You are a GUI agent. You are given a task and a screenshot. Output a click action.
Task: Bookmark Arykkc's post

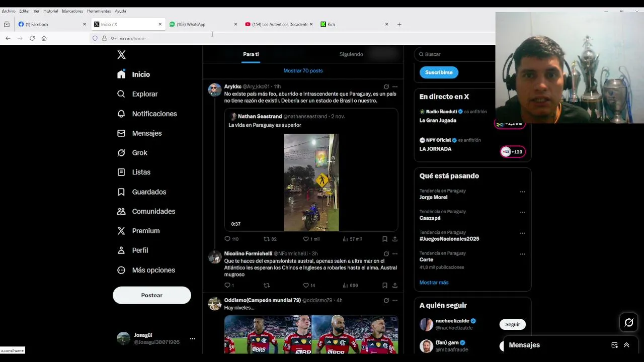tap(384, 239)
